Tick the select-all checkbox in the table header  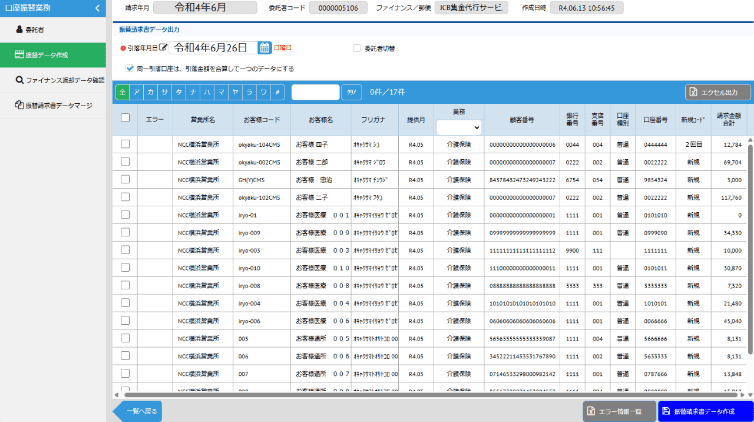click(x=126, y=117)
